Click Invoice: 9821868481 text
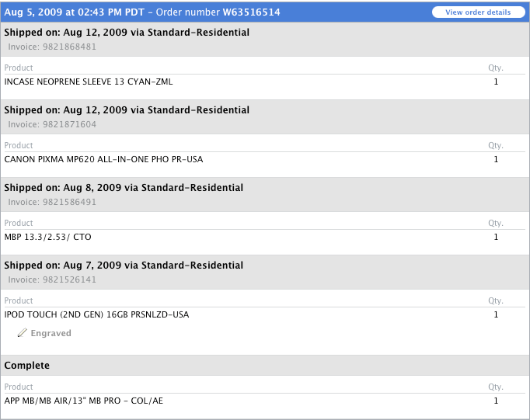The image size is (530, 420). tap(52, 47)
